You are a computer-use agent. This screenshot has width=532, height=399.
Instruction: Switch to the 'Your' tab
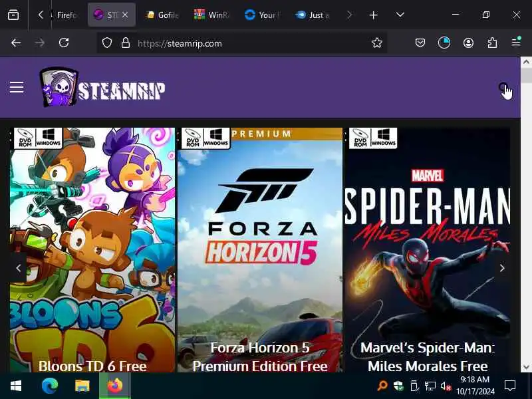coord(263,15)
